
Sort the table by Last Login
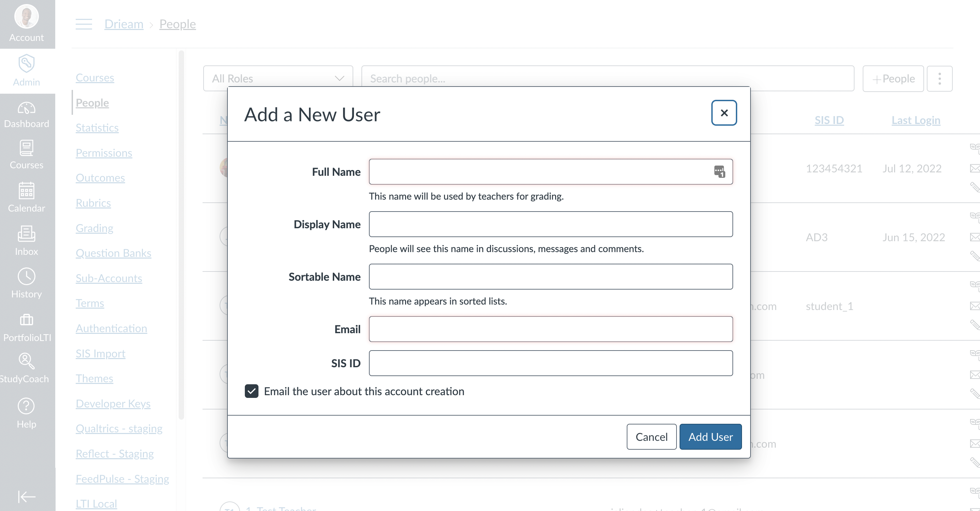pyautogui.click(x=916, y=120)
